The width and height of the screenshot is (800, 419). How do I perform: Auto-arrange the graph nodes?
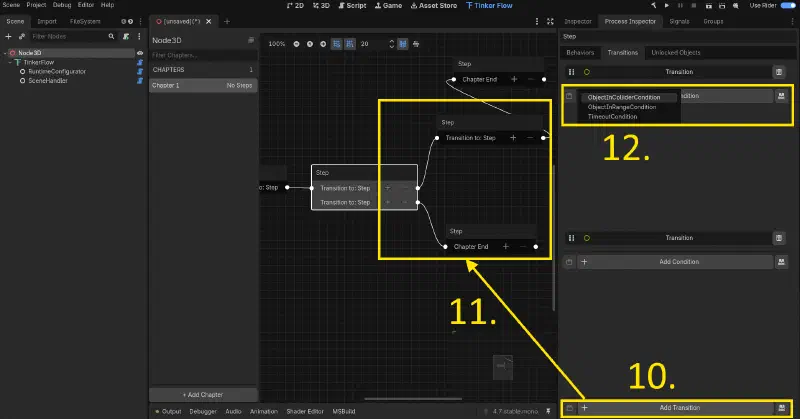pos(416,44)
